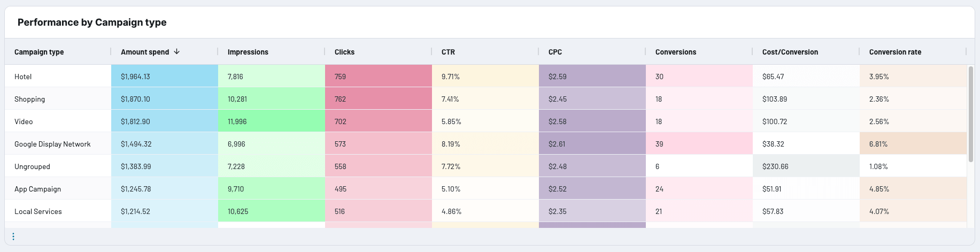Click the Cost/Conversion column header
The height and width of the screenshot is (252, 980).
[790, 52]
